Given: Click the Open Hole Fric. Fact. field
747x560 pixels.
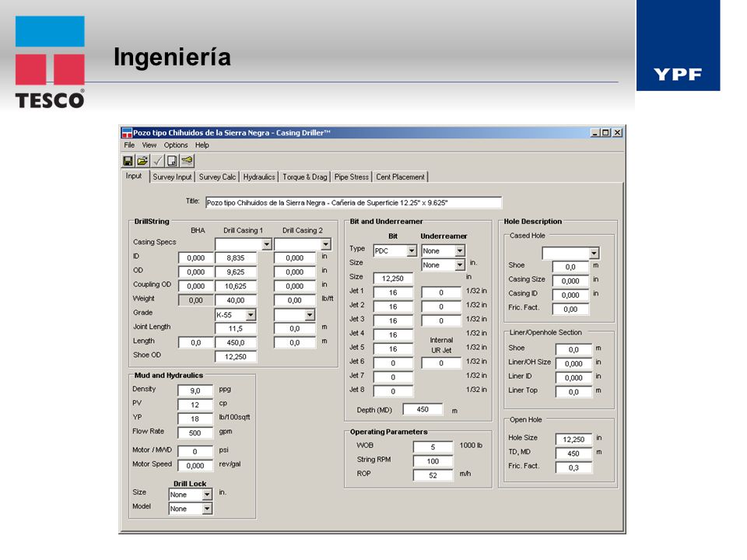Looking at the screenshot, I should click(x=573, y=468).
